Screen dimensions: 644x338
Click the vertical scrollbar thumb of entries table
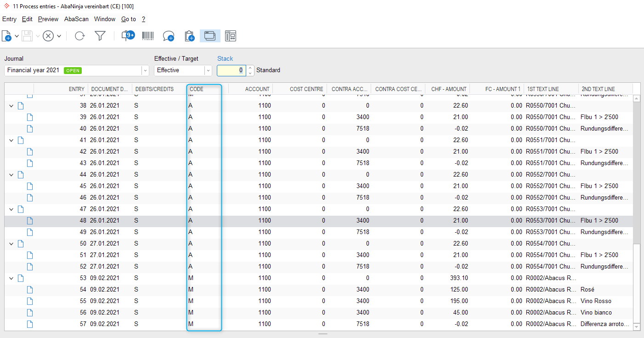(636, 282)
